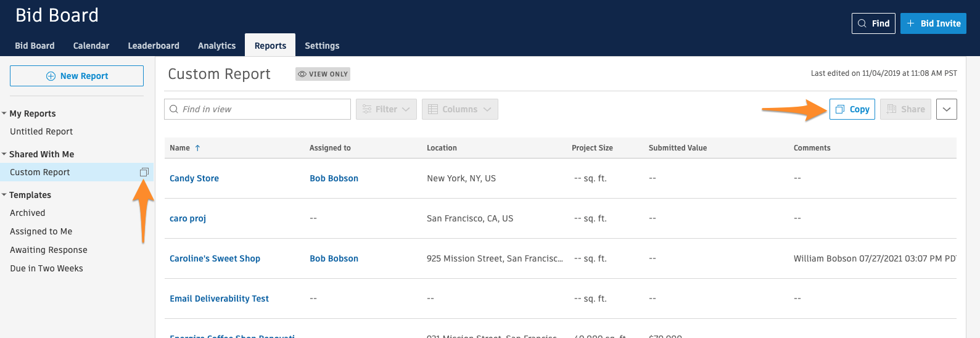Viewport: 980px width, 338px height.
Task: Click the Share button in the report toolbar
Action: (x=905, y=109)
